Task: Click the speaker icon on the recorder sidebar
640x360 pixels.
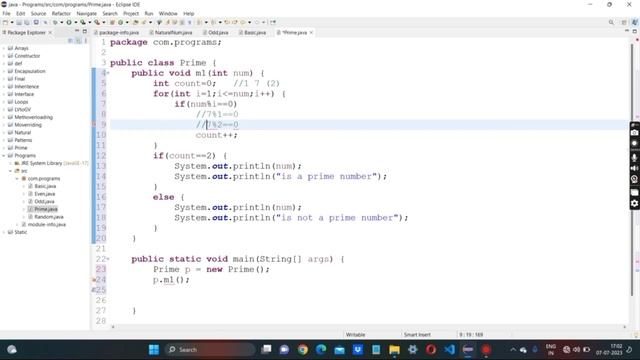Action: coord(634,168)
